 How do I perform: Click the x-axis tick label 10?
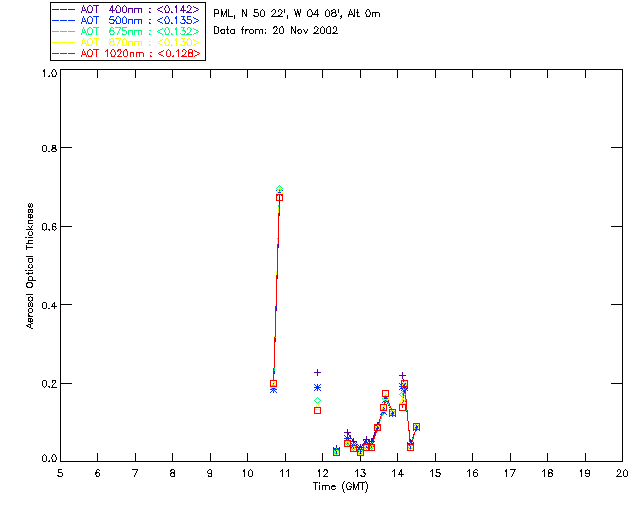tap(247, 473)
